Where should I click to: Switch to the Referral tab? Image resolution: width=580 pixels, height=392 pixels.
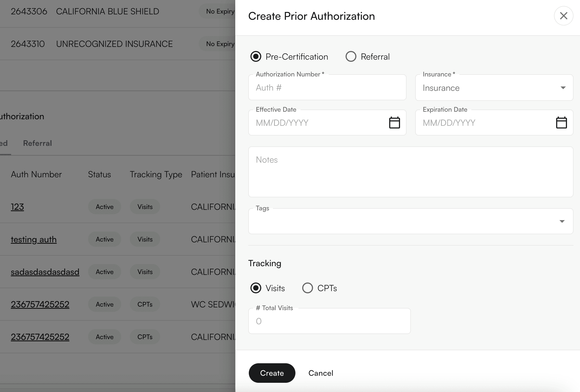coord(37,143)
